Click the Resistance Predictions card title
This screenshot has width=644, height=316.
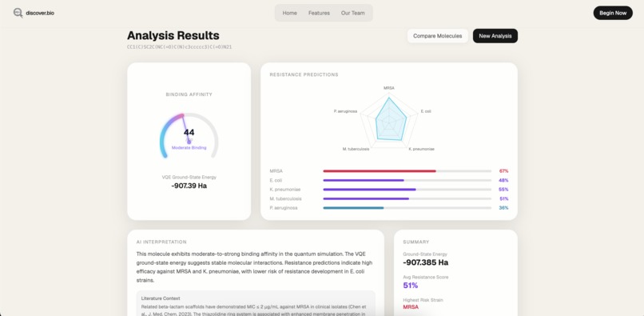pyautogui.click(x=304, y=74)
